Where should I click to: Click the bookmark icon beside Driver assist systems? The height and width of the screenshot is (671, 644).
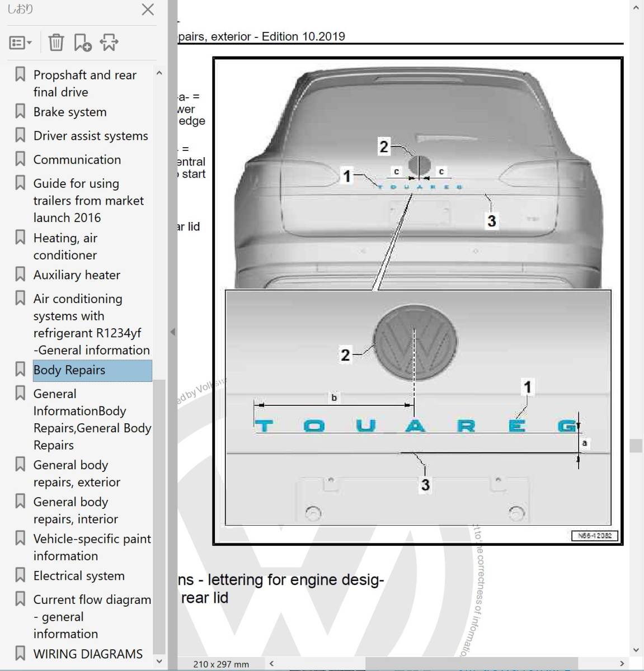coord(20,135)
